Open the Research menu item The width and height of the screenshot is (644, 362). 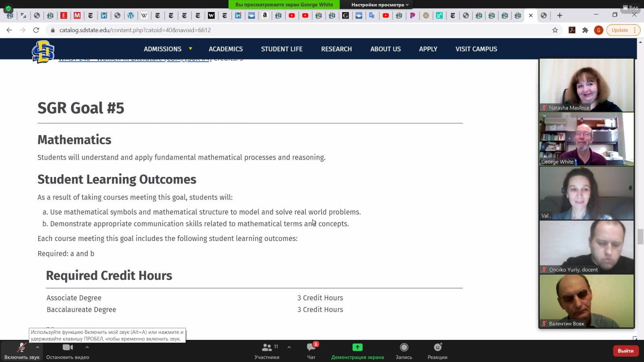(336, 49)
